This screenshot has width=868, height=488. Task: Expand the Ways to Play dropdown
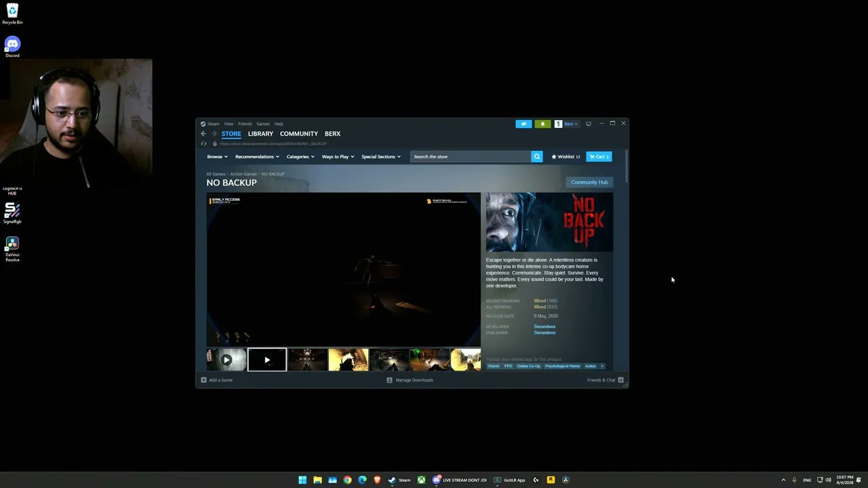tap(338, 157)
